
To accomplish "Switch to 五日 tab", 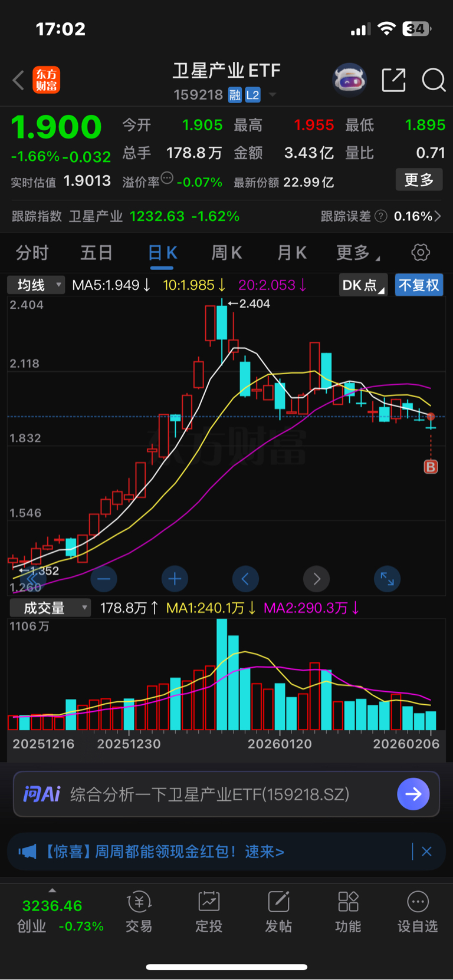I will pos(96,253).
